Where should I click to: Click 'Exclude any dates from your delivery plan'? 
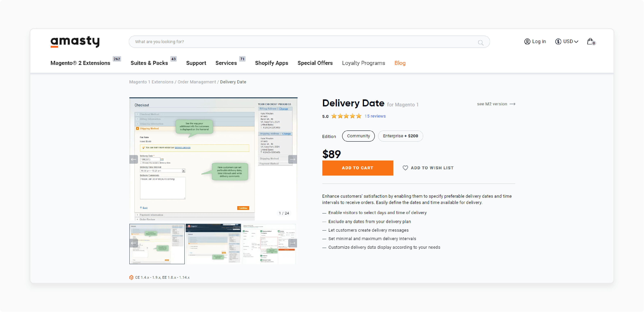click(x=369, y=221)
